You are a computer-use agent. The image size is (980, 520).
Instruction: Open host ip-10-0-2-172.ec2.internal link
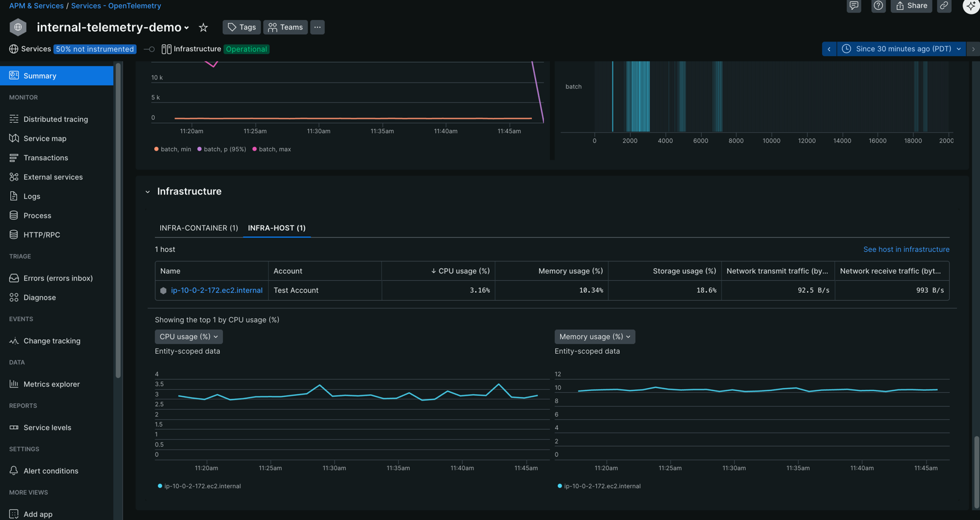[x=216, y=290]
